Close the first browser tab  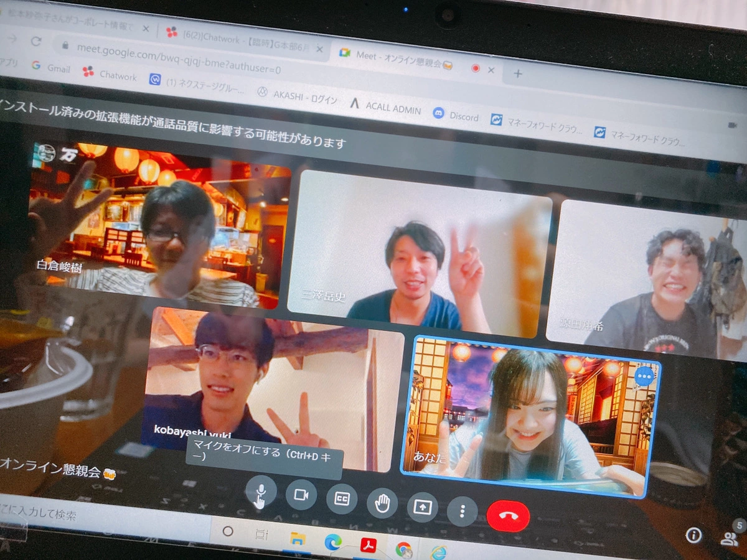click(x=146, y=29)
